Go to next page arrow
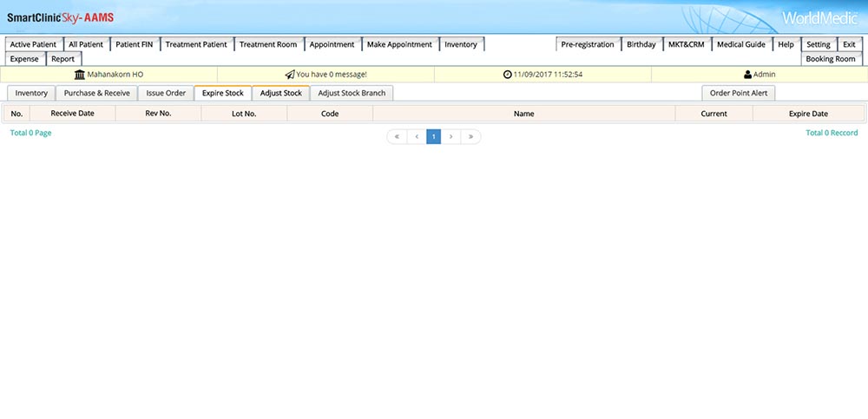This screenshot has height=419, width=868. click(x=451, y=136)
